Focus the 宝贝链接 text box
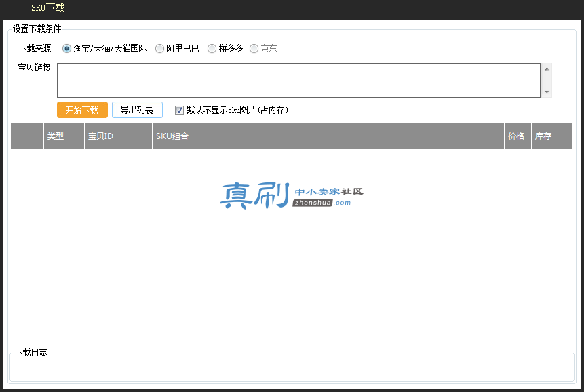Viewport: 584px width, 392px height. coord(298,81)
